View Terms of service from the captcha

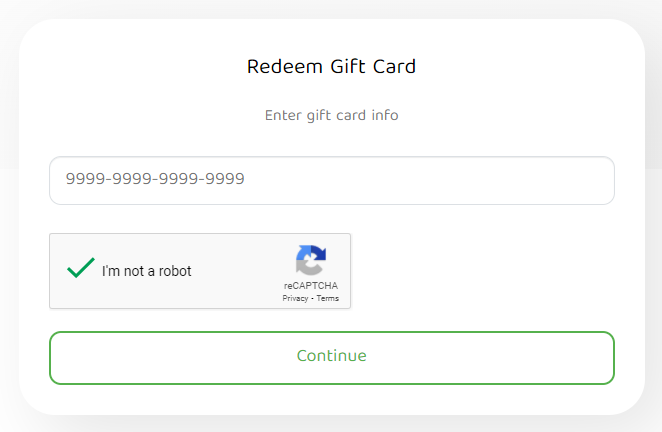click(x=328, y=298)
